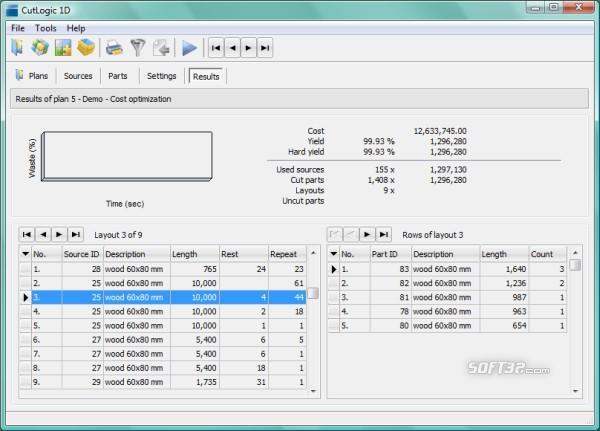Select part row with length 654
Image resolution: width=600 pixels, height=431 pixels.
[447, 326]
